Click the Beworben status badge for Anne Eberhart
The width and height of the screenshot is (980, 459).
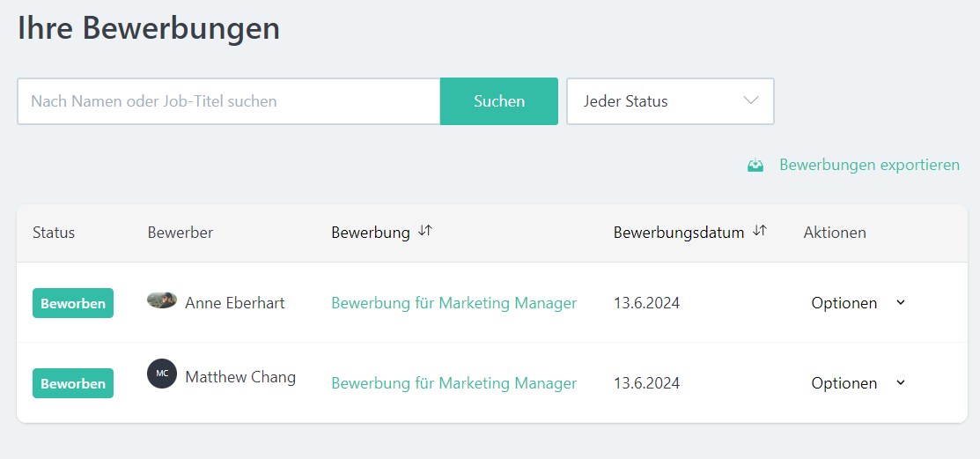pyautogui.click(x=73, y=303)
